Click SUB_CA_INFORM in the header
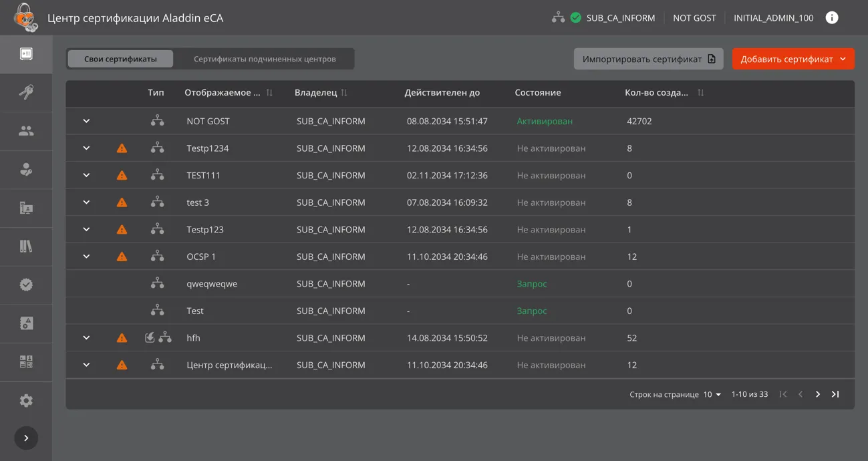868x461 pixels. [621, 18]
